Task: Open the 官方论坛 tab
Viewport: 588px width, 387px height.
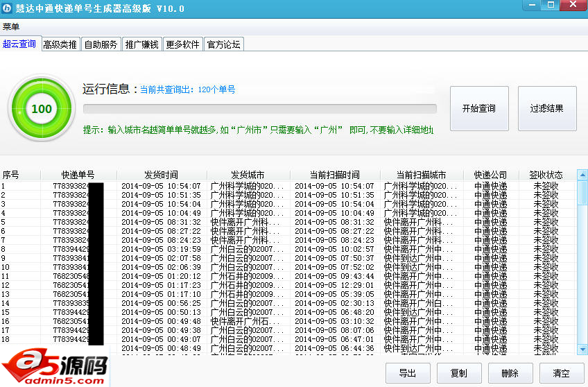Action: tap(224, 44)
